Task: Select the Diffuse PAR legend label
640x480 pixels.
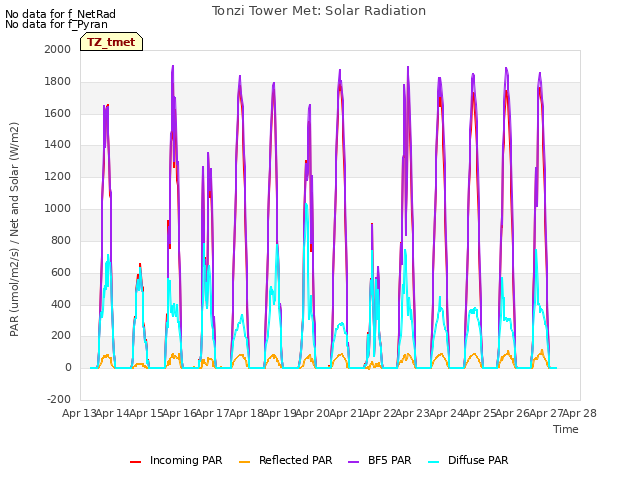Action: tap(478, 460)
